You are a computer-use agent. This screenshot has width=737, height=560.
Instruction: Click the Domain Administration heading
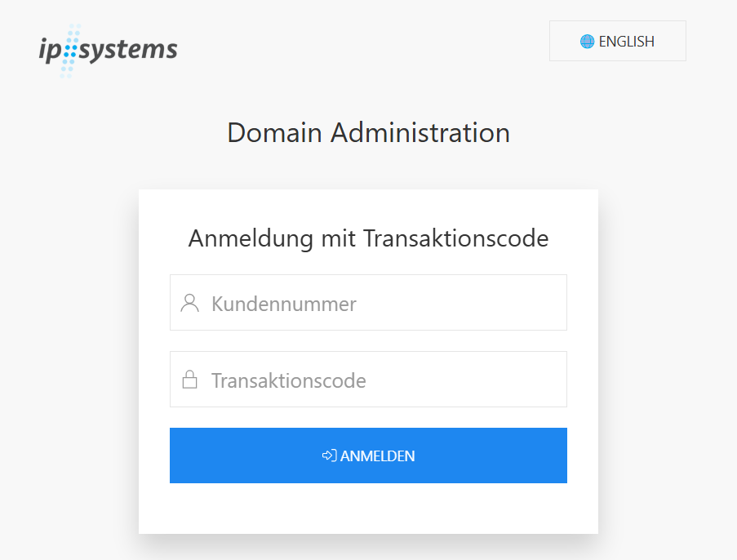[368, 132]
